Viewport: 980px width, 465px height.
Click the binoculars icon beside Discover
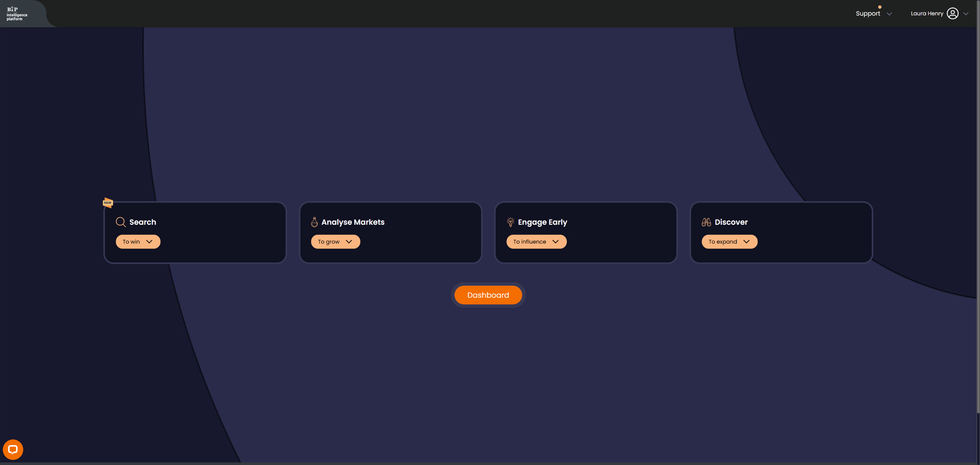tap(706, 222)
